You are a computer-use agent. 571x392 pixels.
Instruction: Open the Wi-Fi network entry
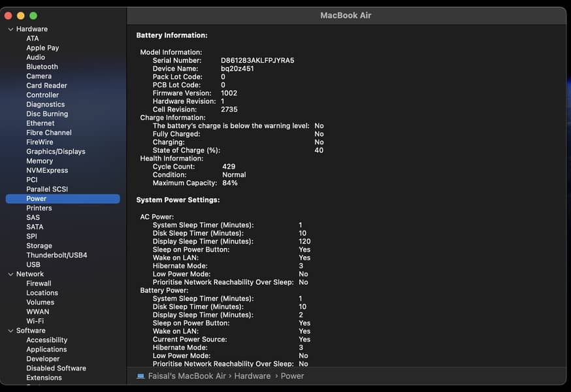35,321
